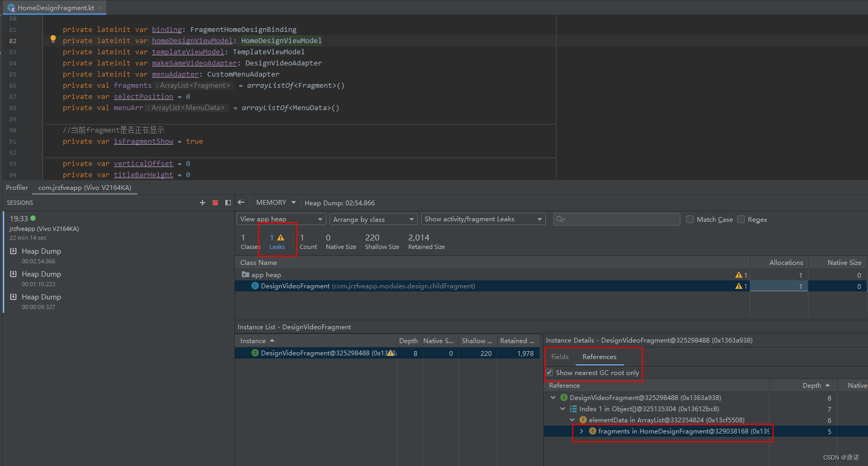Viewport: 868px width, 466px height.
Task: Switch to the Fields tab
Action: (x=560, y=356)
